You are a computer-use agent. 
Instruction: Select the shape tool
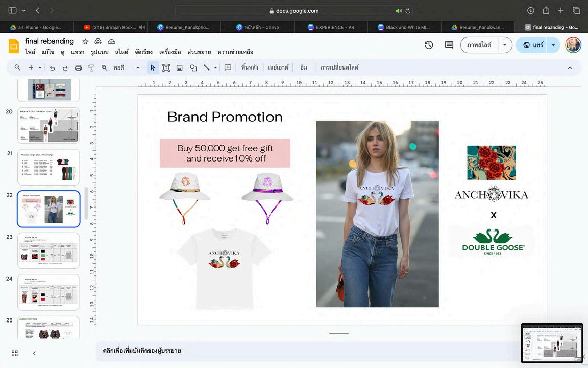click(x=193, y=67)
